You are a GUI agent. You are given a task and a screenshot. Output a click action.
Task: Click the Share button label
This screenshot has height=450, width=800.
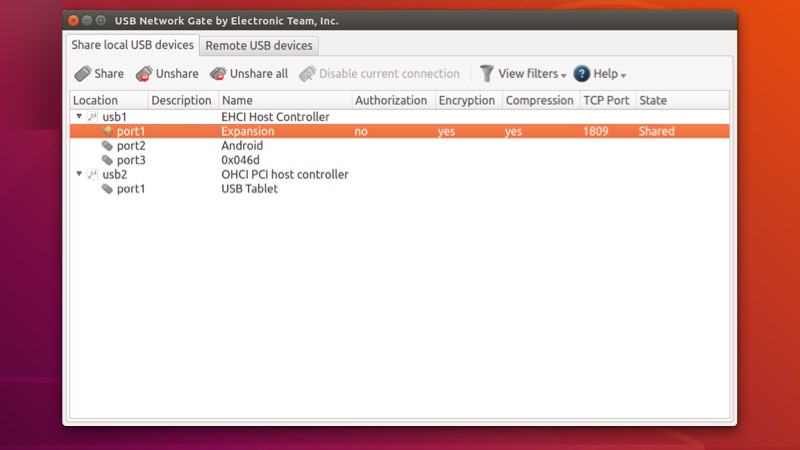coord(109,73)
